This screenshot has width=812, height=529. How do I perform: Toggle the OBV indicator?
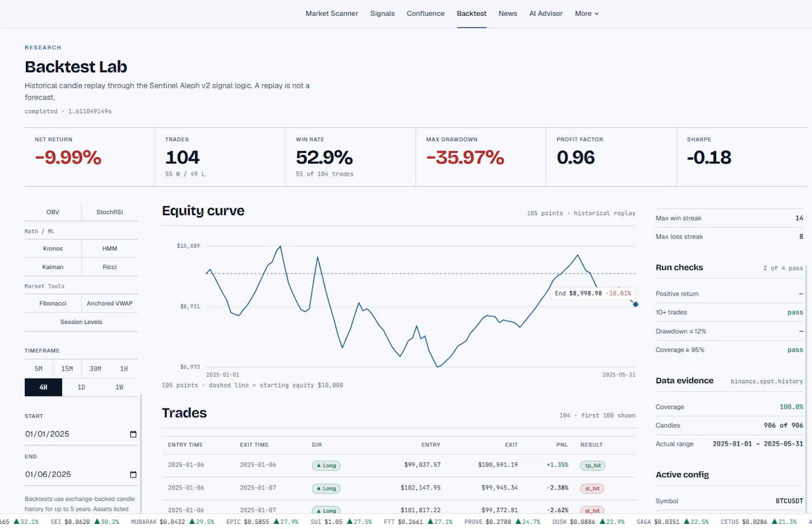click(x=53, y=212)
